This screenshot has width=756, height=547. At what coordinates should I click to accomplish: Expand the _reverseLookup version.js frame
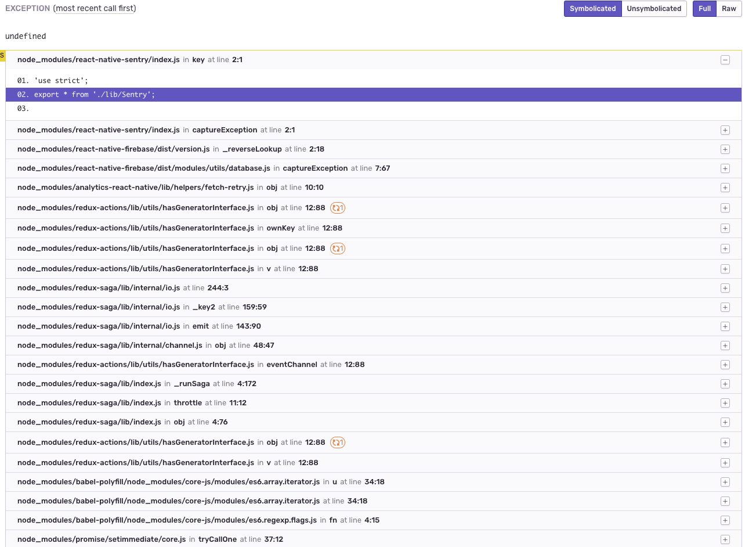click(x=725, y=149)
